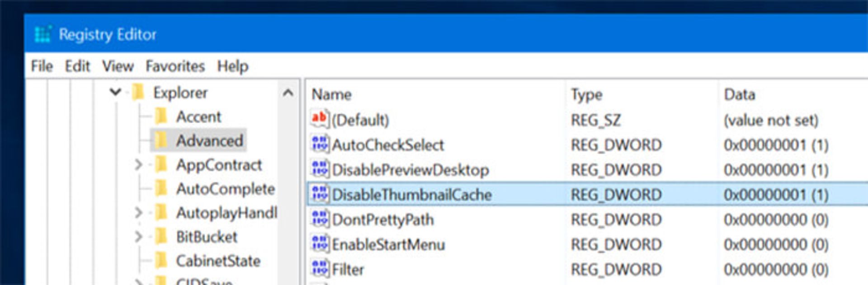Click REG_SZ type of (Default) row
Image resolution: width=868 pixels, height=285 pixels.
click(x=596, y=121)
